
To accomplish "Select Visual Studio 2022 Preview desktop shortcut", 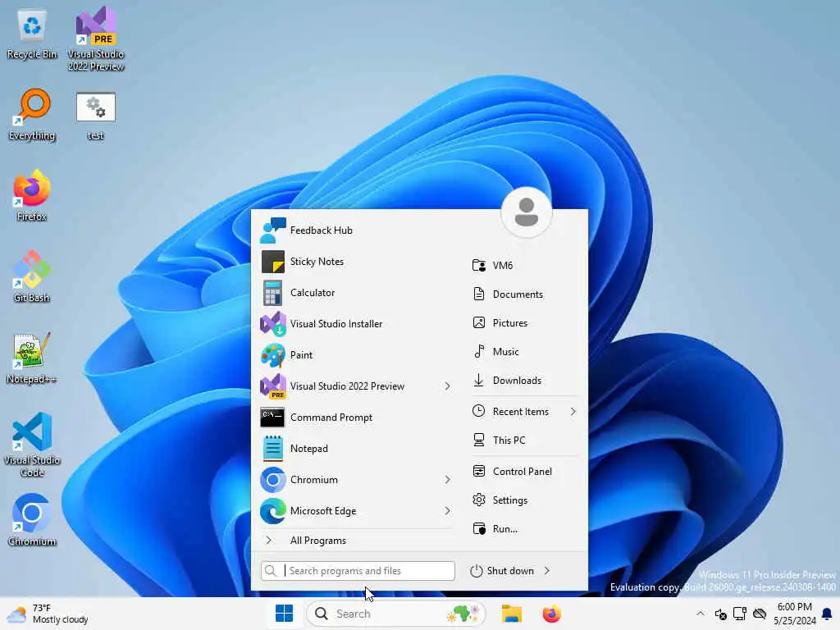I will tap(96, 39).
